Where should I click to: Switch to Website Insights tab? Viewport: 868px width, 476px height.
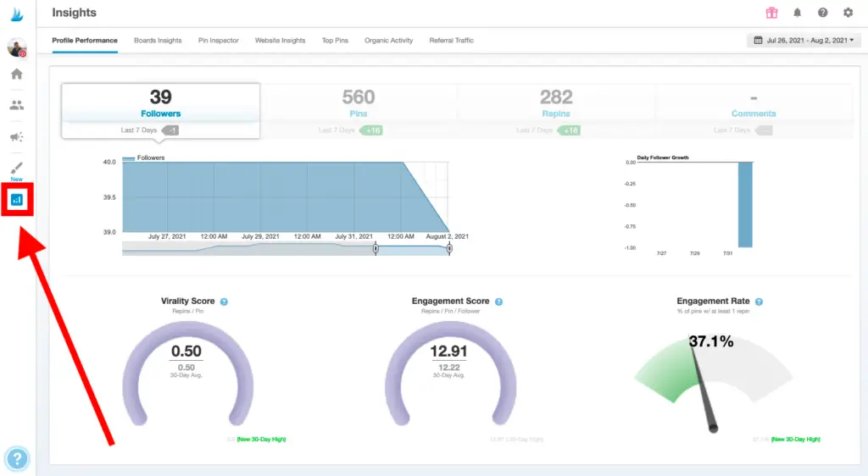click(280, 41)
